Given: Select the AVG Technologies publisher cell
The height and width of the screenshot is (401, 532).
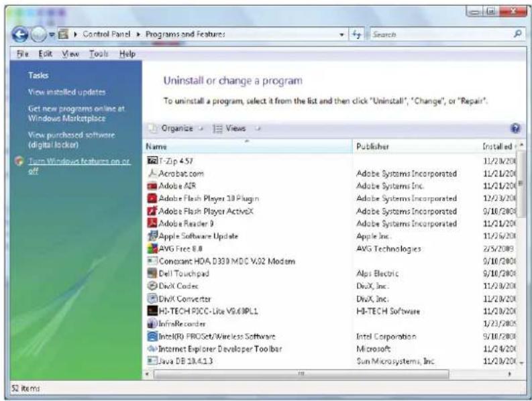Looking at the screenshot, I should tap(389, 249).
